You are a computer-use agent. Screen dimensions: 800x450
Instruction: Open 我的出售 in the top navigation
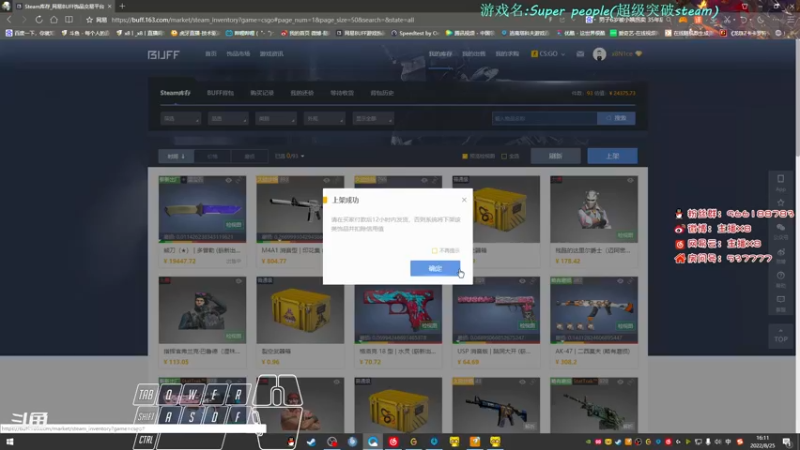(x=474, y=54)
